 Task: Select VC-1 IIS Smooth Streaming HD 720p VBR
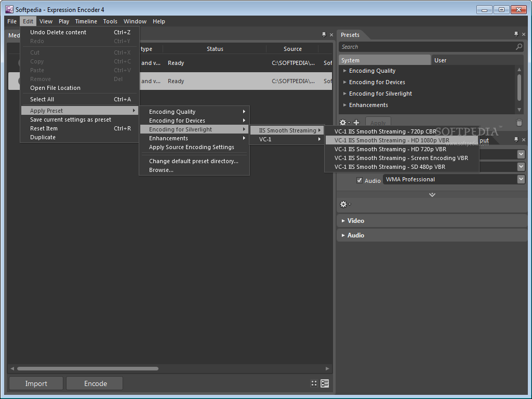(x=402, y=149)
